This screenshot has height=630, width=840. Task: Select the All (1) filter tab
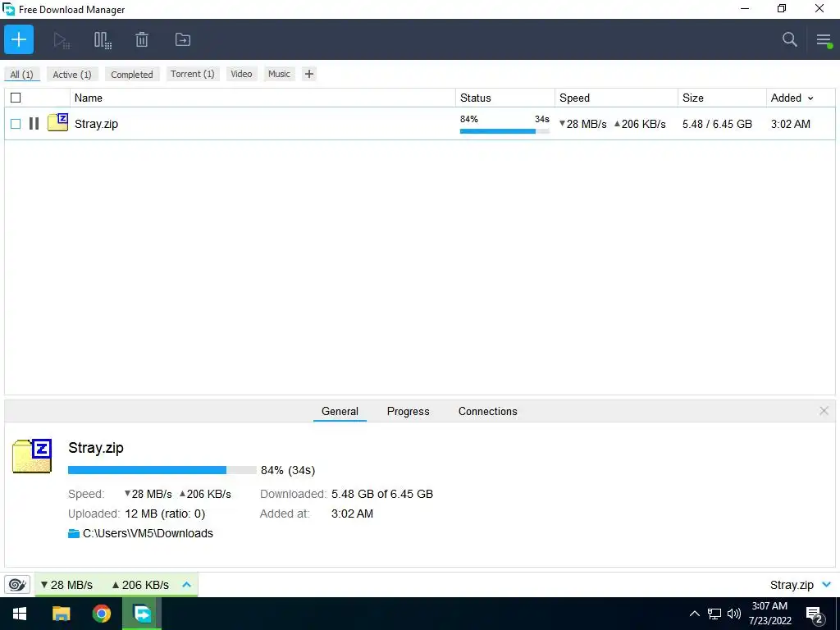pyautogui.click(x=21, y=75)
